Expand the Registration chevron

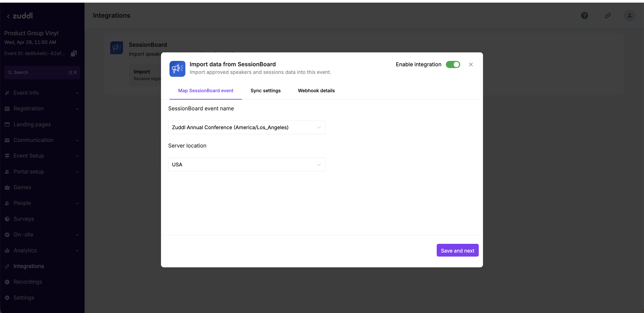77,109
